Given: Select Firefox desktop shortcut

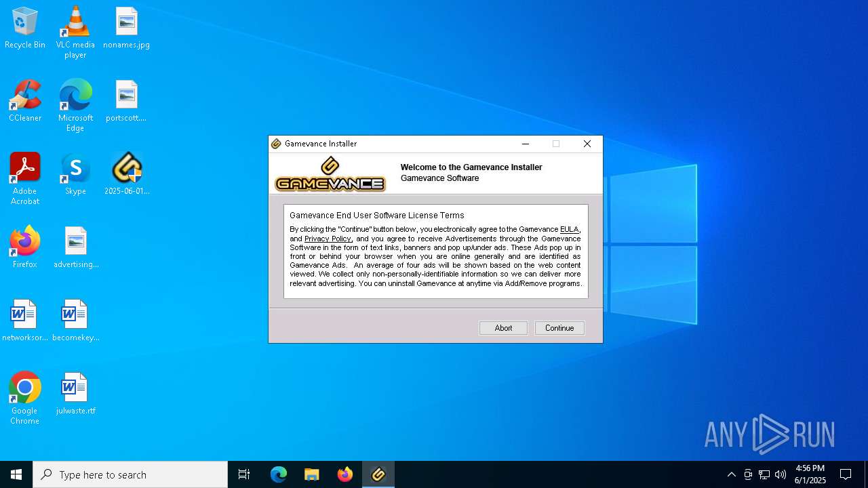Looking at the screenshot, I should (25, 247).
